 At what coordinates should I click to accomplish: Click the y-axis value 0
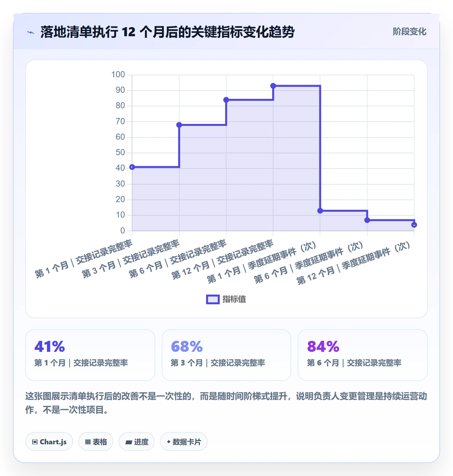coord(123,231)
